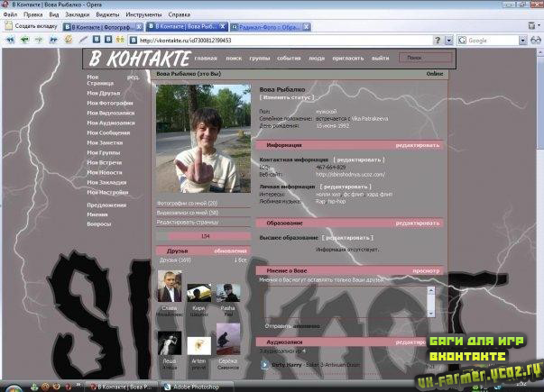The image size is (544, 392).
Task: Open the Vika Patrakeeva profile link
Action: [370, 119]
